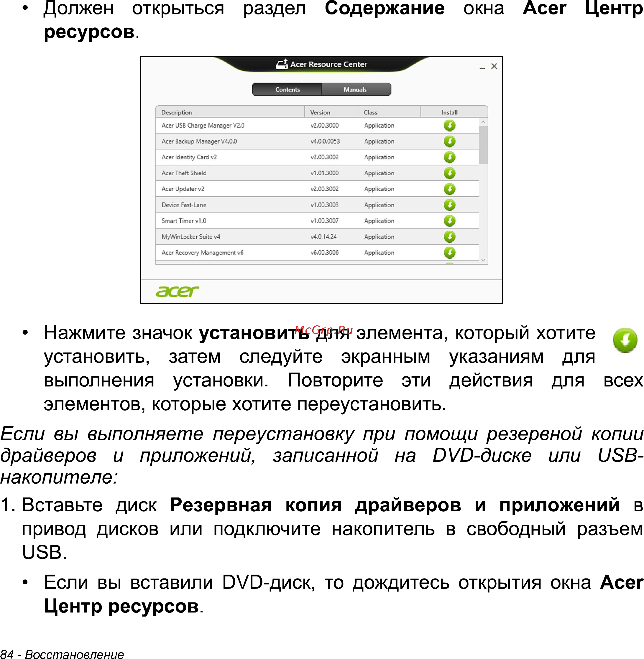Install MyWinLocker Suite v4
The width and height of the screenshot is (644, 659).
pyautogui.click(x=449, y=237)
